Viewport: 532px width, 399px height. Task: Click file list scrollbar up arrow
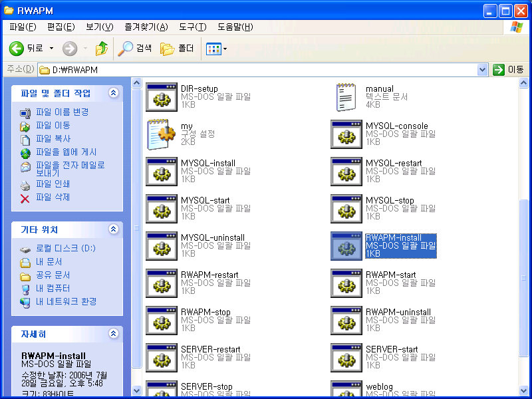pos(523,82)
